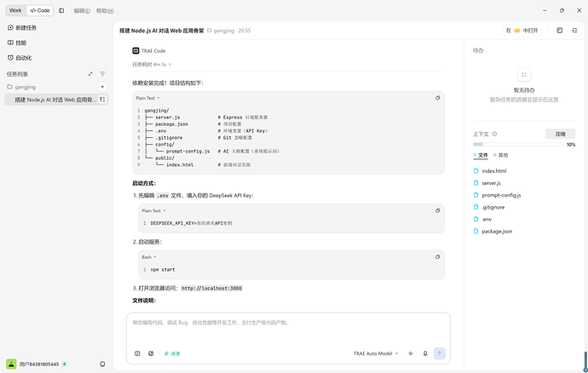Toggle the sidebar panel icon next to Code
Viewport: 588px width, 373px height.
click(x=61, y=10)
